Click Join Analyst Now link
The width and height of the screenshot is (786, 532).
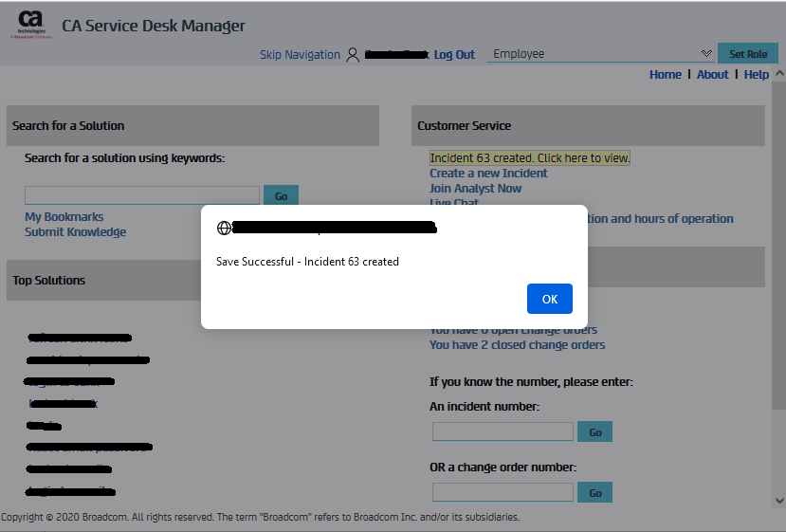click(475, 189)
